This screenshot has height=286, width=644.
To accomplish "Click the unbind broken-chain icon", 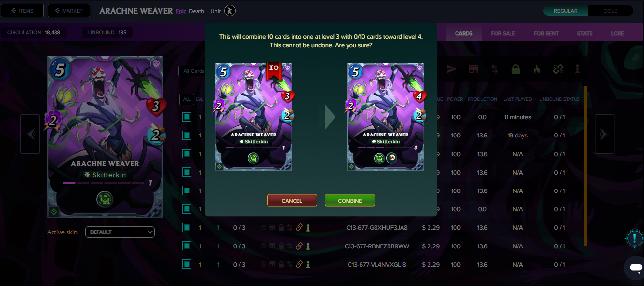I will [558, 69].
